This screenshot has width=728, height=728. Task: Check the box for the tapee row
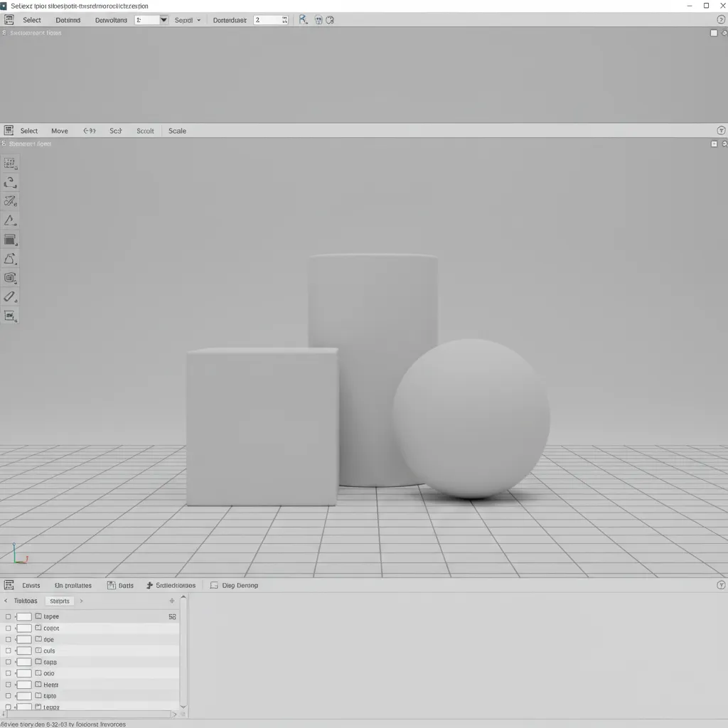8,616
